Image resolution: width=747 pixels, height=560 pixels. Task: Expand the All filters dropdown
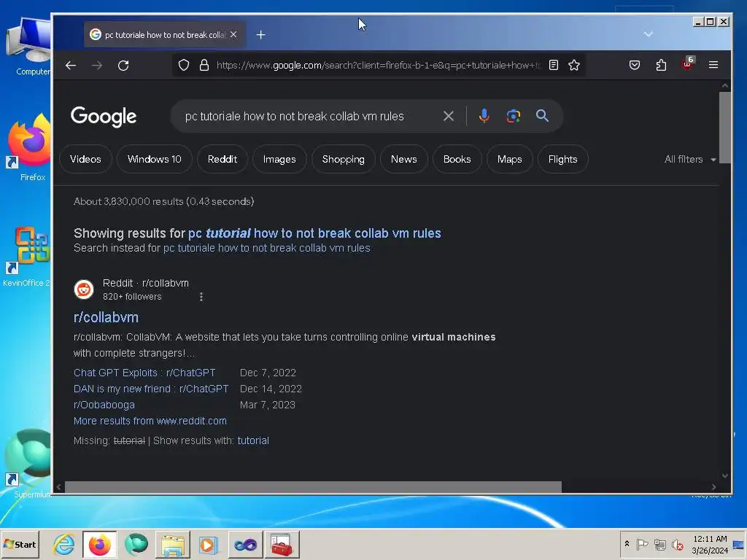[x=690, y=159]
